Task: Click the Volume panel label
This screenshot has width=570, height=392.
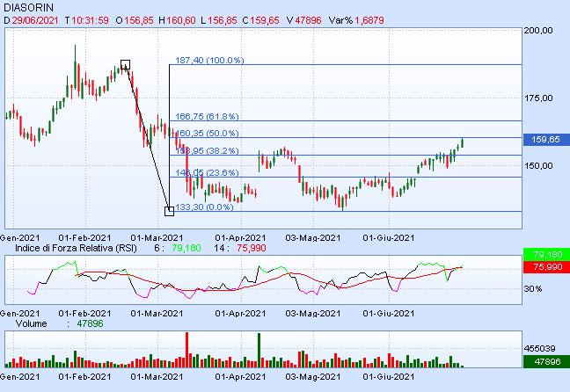Action: tap(32, 323)
